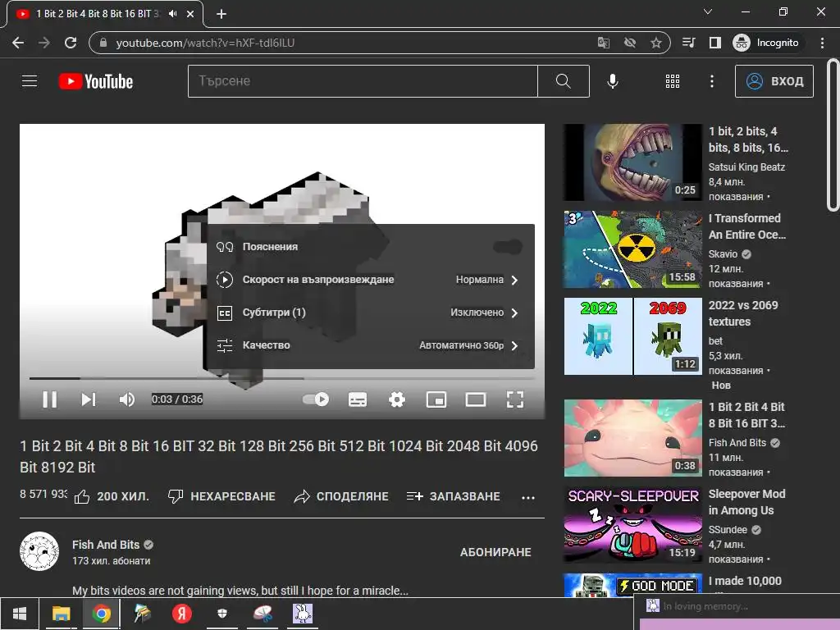Open the Windows Start menu
Screen dimensions: 840x630
pos(20,614)
